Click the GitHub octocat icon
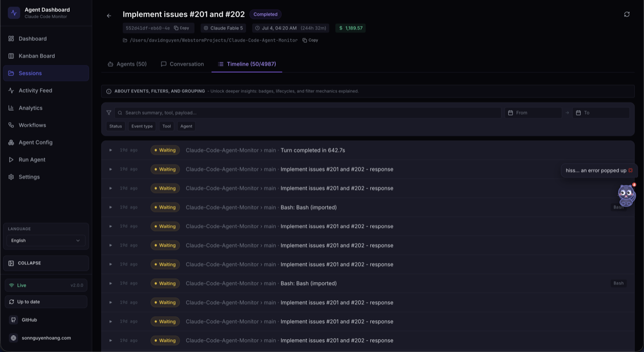Viewport: 644px width, 352px height. coord(13,320)
